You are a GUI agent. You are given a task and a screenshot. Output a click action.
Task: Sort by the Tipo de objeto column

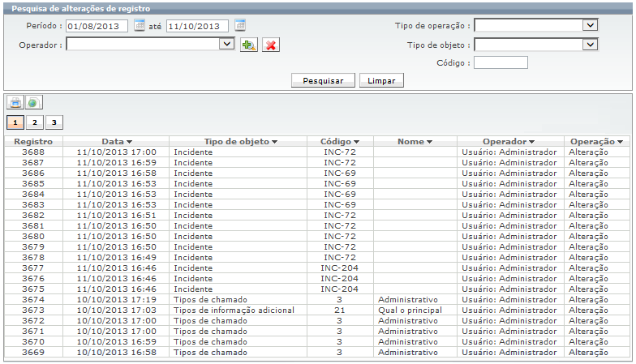(x=240, y=141)
